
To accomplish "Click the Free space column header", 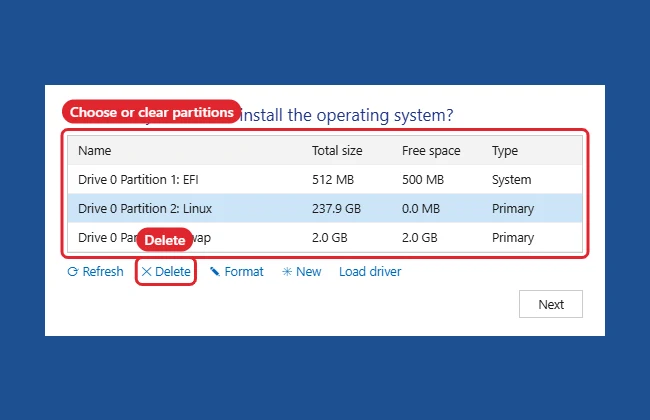I will [431, 151].
